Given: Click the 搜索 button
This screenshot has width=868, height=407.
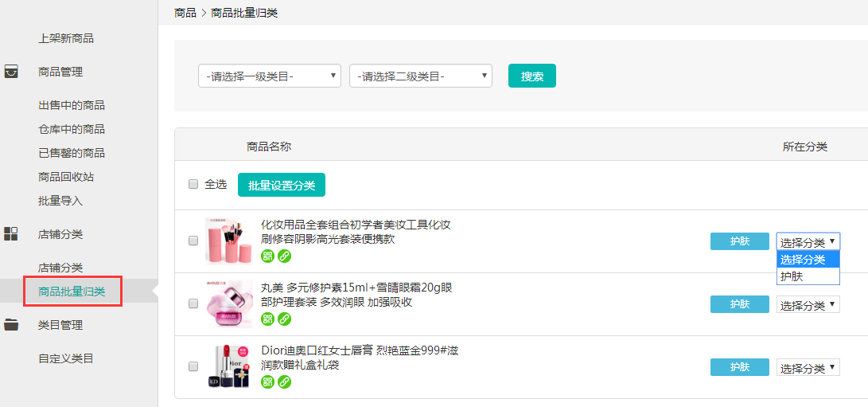Looking at the screenshot, I should (x=531, y=76).
